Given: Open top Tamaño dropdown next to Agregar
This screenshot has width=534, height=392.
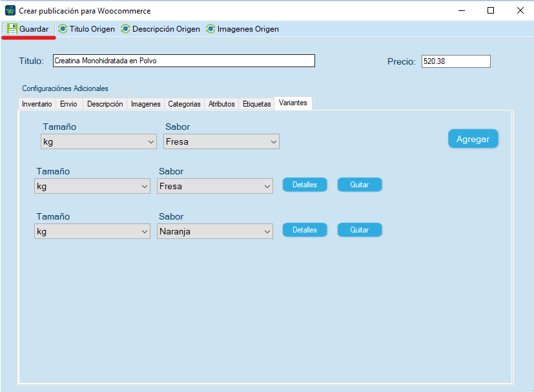Looking at the screenshot, I should pos(99,141).
